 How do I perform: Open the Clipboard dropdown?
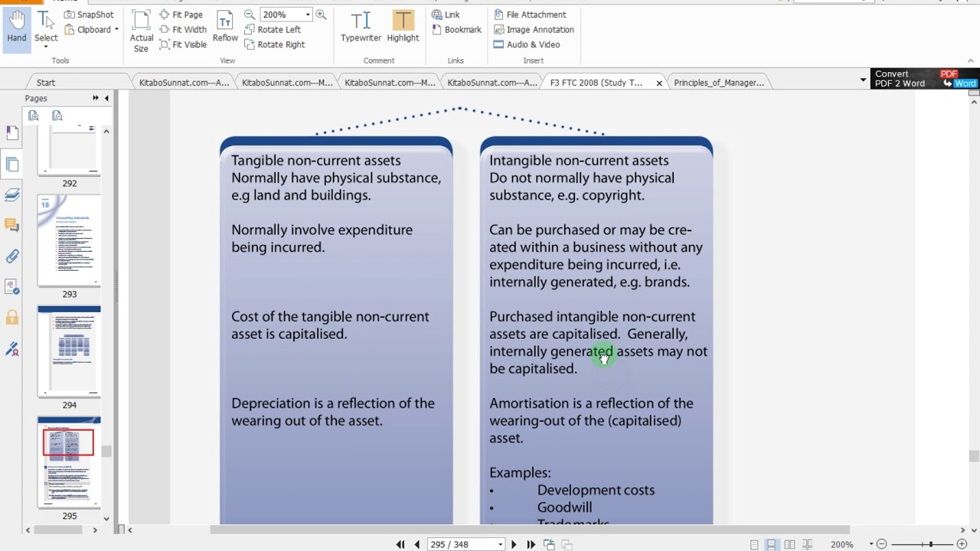(x=91, y=30)
